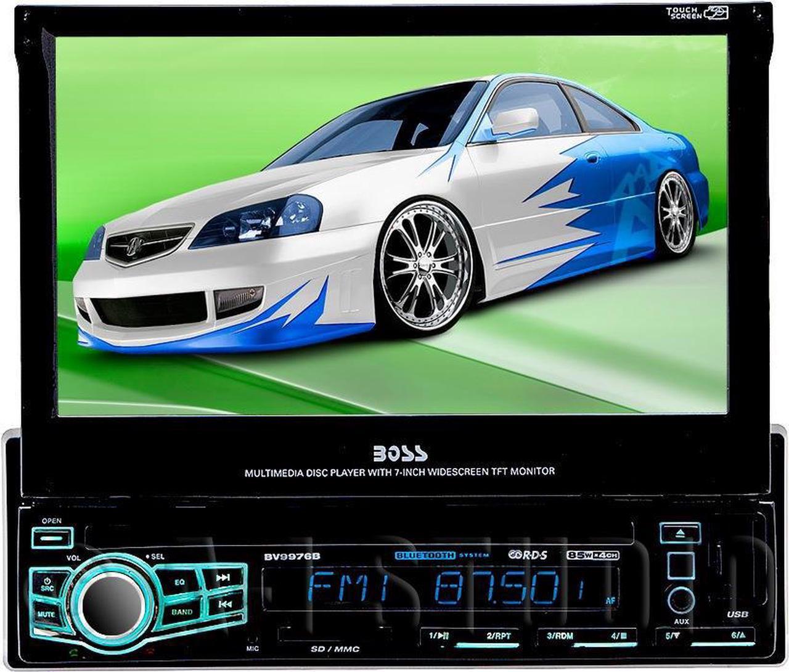
Task: Click the BV9976B model number
Action: pyautogui.click(x=292, y=556)
